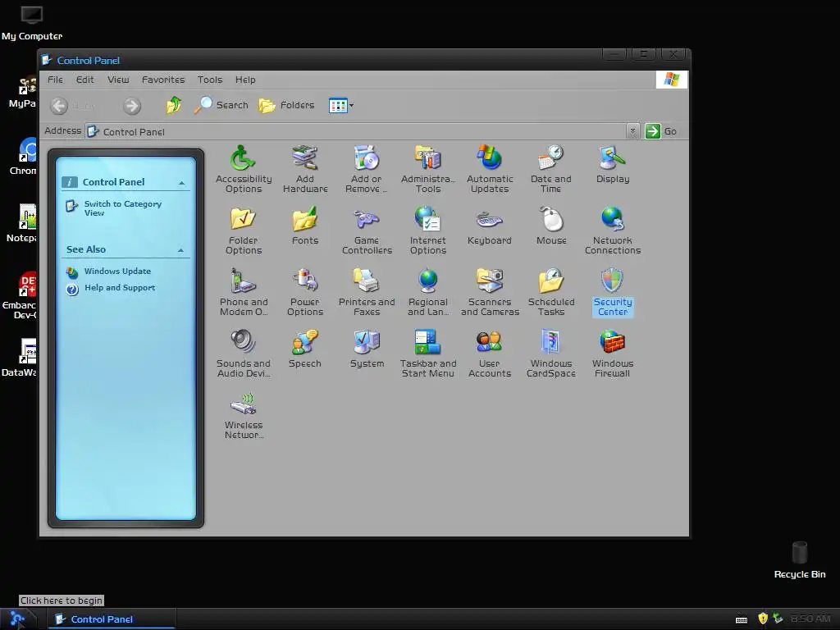Open Network Connections
The height and width of the screenshot is (630, 840).
tap(612, 230)
